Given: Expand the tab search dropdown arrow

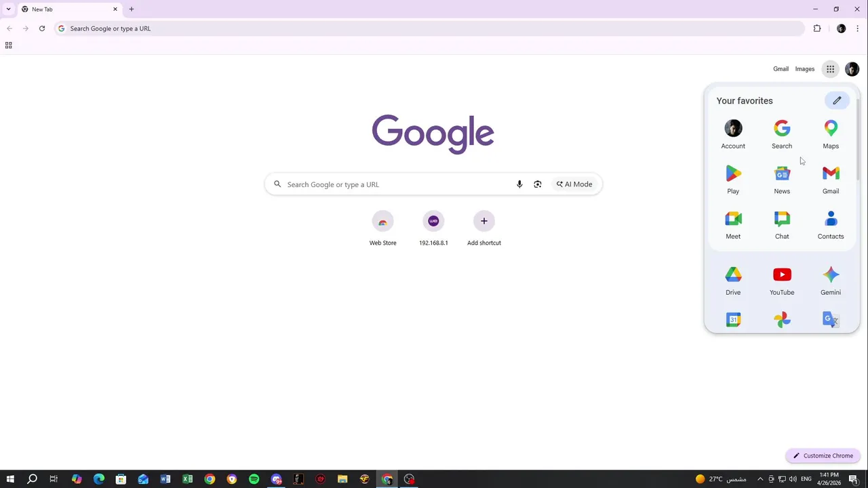Looking at the screenshot, I should [x=8, y=9].
